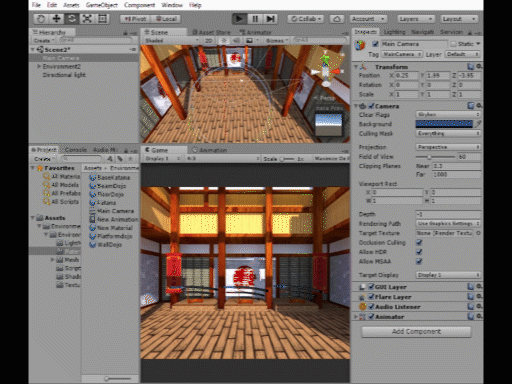Toggle Allow HDR checkbox
Image resolution: width=512 pixels, height=384 pixels.
tap(419, 252)
